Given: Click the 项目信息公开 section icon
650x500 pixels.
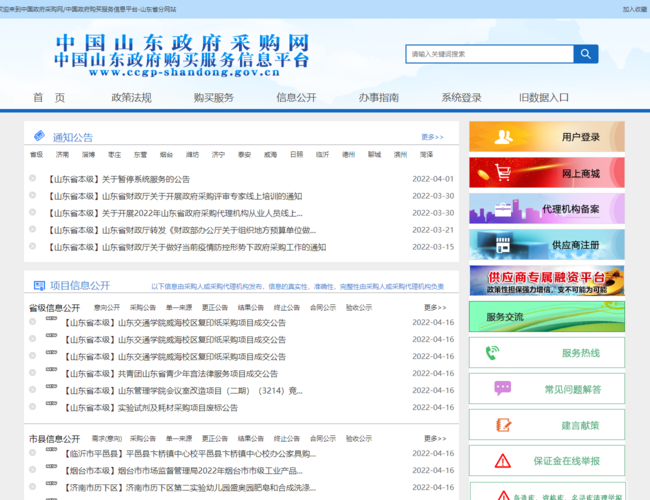Looking at the screenshot, I should click(39, 285).
